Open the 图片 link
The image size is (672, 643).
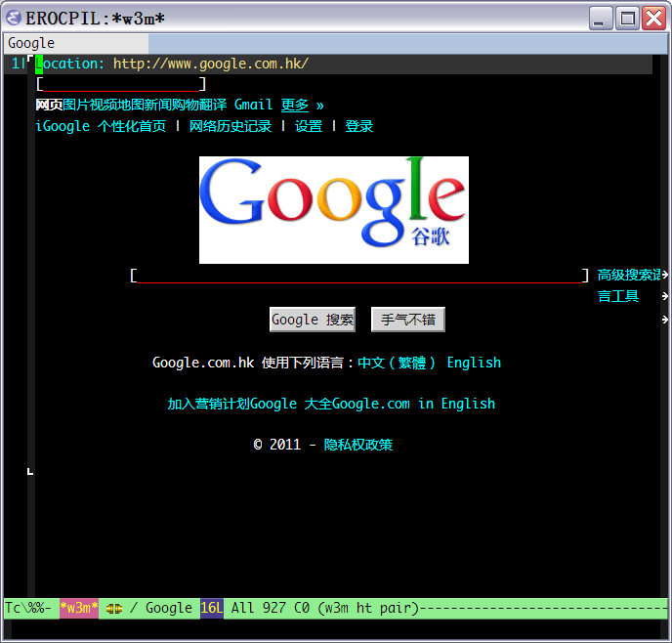click(76, 105)
